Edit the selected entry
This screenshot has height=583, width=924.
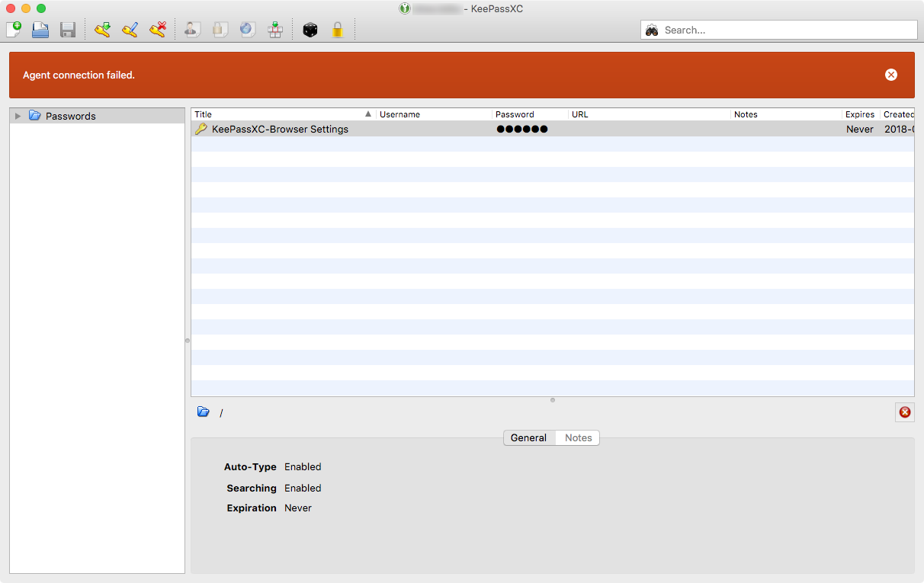click(130, 30)
